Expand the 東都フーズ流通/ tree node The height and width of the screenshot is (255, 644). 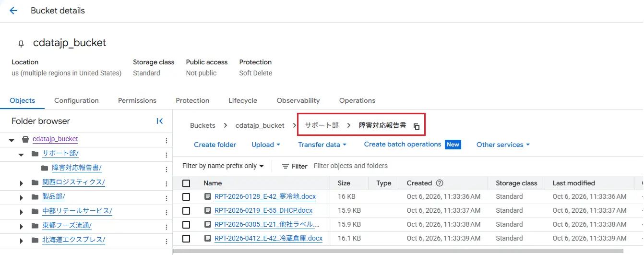21,226
